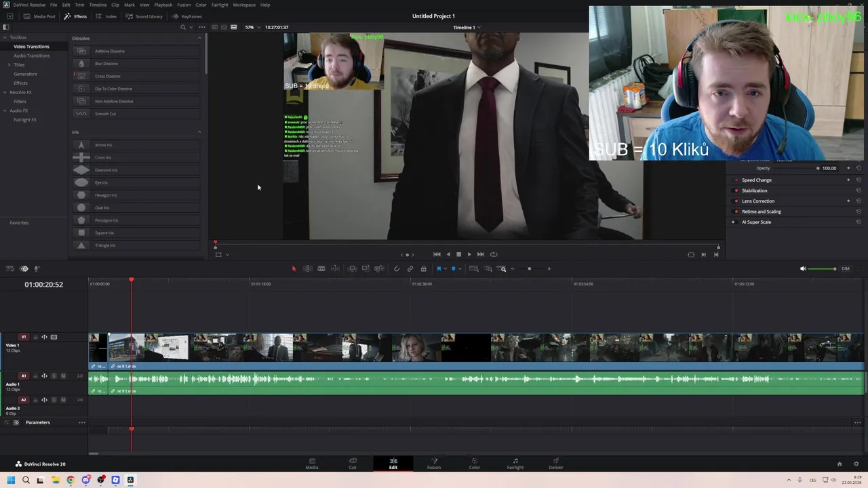
Task: Click the blue Marker icon
Action: (454, 268)
